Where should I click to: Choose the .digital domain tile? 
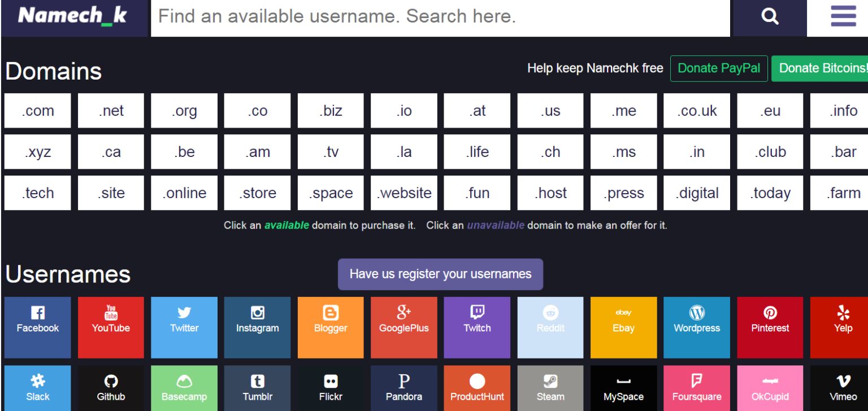tap(697, 193)
